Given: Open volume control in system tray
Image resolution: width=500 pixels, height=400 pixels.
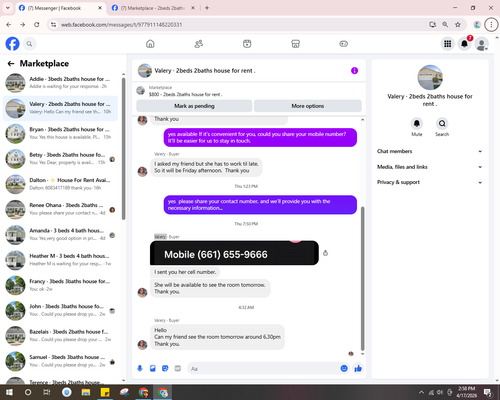Looking at the screenshot, I should [x=440, y=392].
